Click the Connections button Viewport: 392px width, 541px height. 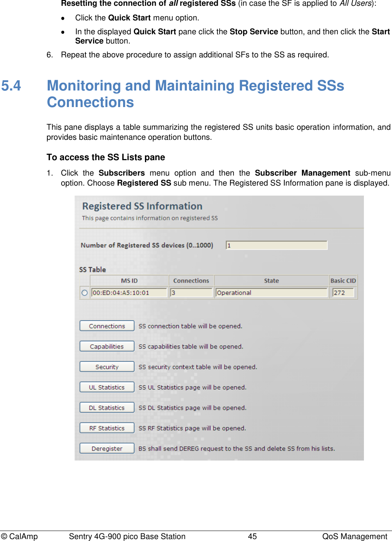point(107,326)
